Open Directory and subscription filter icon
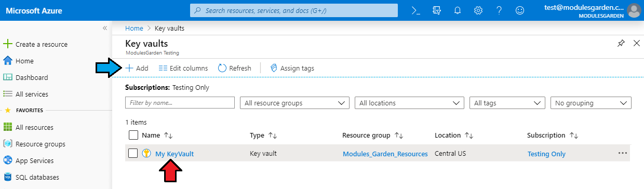The image size is (644, 189). pyautogui.click(x=437, y=10)
